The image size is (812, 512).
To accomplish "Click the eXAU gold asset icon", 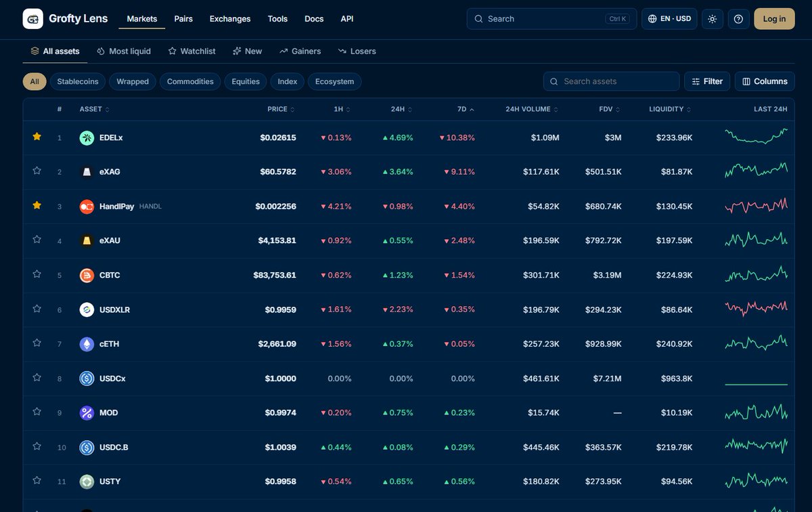I will [x=87, y=240].
